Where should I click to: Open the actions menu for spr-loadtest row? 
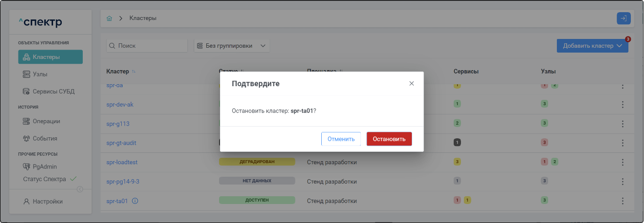[622, 162]
